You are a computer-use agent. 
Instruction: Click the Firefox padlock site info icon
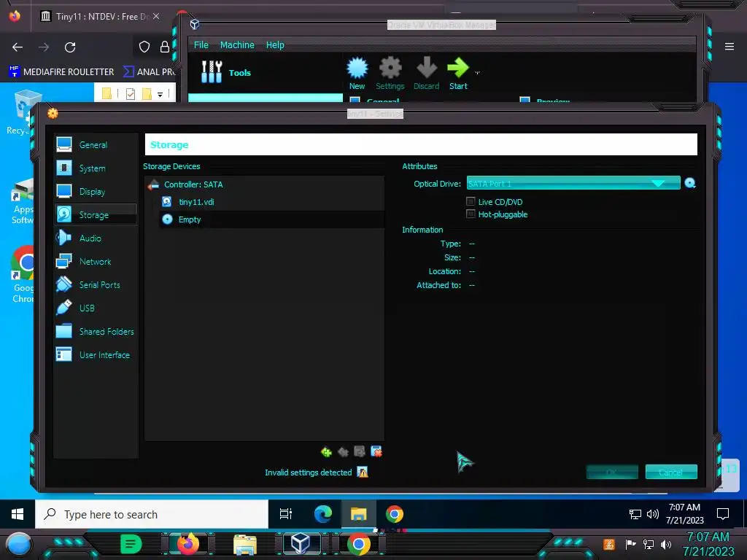165,47
